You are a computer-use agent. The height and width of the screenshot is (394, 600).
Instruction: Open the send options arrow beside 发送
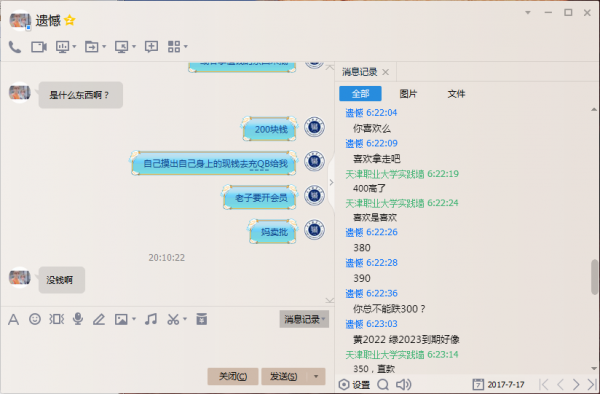tap(316, 376)
